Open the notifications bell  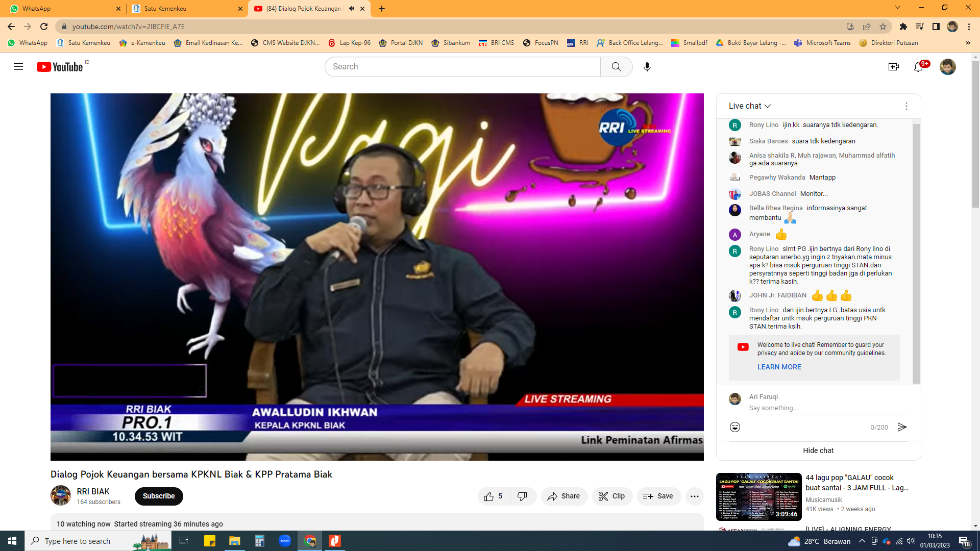(918, 67)
